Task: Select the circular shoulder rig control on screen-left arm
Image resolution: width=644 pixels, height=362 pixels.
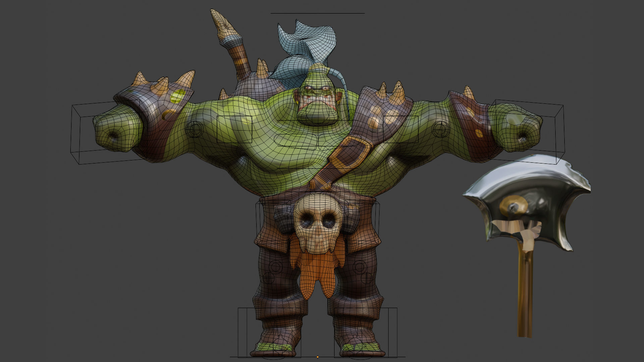Action: point(194,129)
